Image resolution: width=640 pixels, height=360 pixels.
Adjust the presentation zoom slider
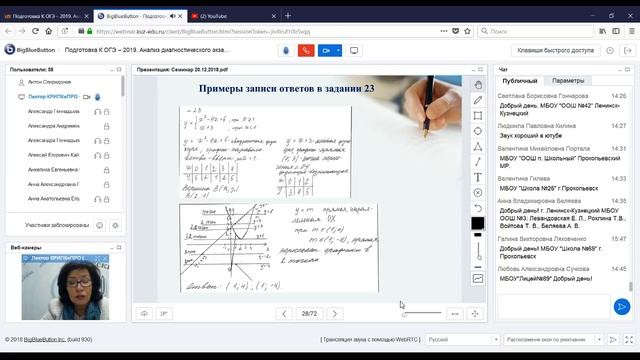(422, 313)
